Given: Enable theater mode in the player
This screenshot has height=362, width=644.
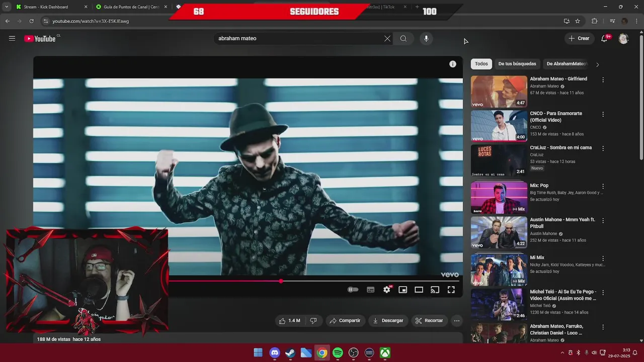Looking at the screenshot, I should point(419,290).
